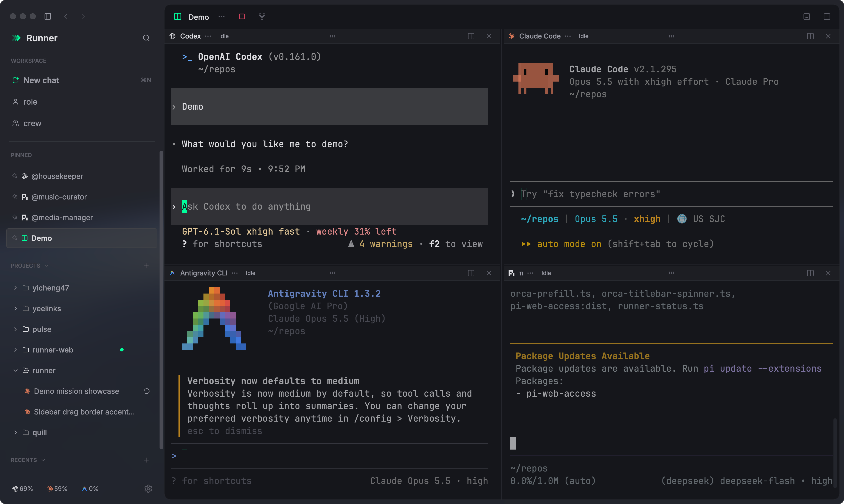Toggle the left sidebar panel icon
The width and height of the screenshot is (844, 504).
(x=48, y=16)
